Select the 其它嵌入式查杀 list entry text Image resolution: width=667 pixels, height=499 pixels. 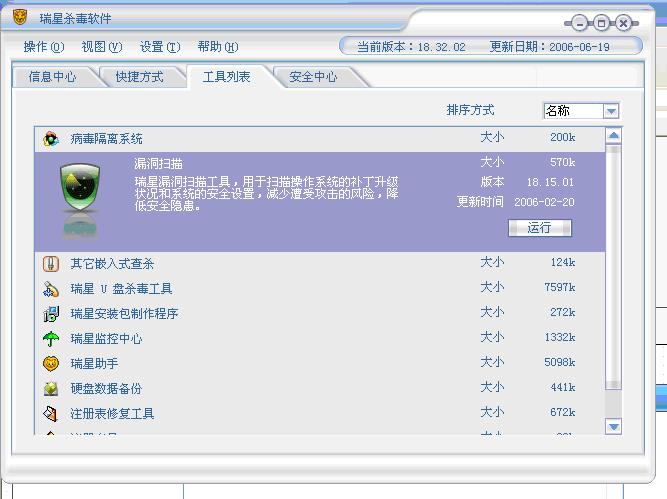[x=112, y=264]
